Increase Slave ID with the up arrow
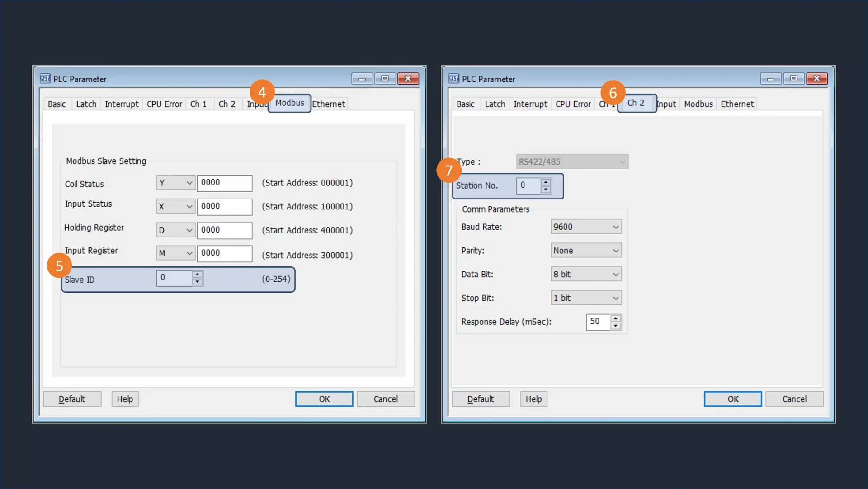868x489 pixels. pyautogui.click(x=197, y=274)
